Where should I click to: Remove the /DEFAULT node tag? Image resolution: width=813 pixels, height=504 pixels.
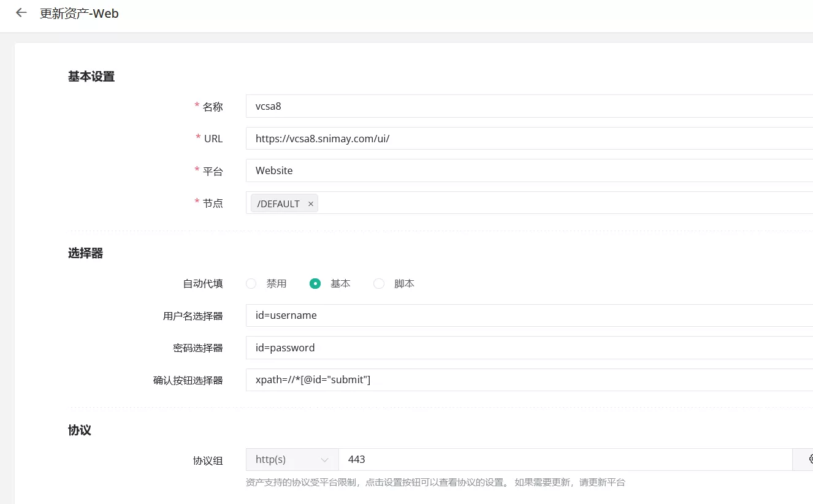coord(311,204)
